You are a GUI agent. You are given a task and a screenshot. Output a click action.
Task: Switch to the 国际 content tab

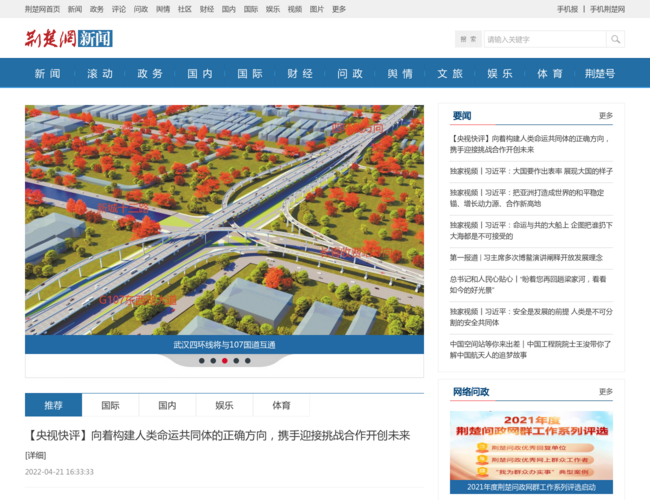[x=110, y=405]
